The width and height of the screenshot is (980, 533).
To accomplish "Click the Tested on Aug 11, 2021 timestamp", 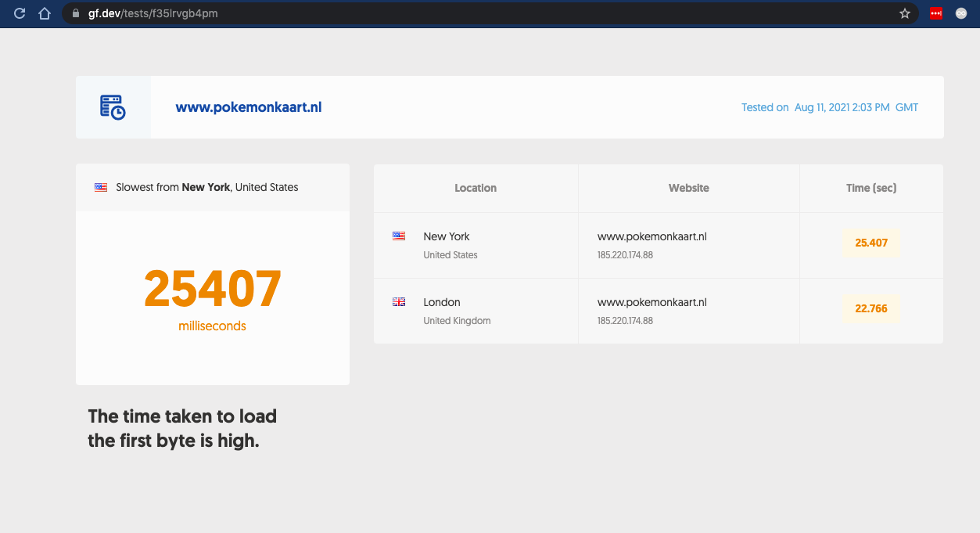I will click(x=830, y=107).
